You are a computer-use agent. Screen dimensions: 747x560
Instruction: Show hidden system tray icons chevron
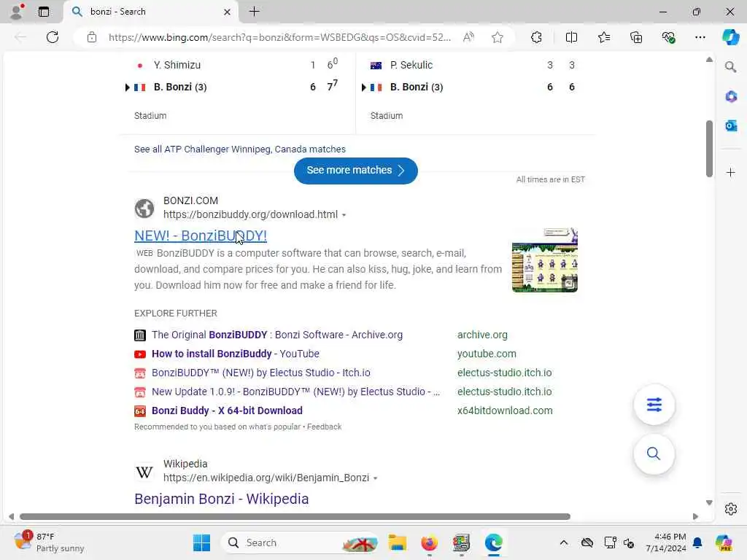coord(564,542)
